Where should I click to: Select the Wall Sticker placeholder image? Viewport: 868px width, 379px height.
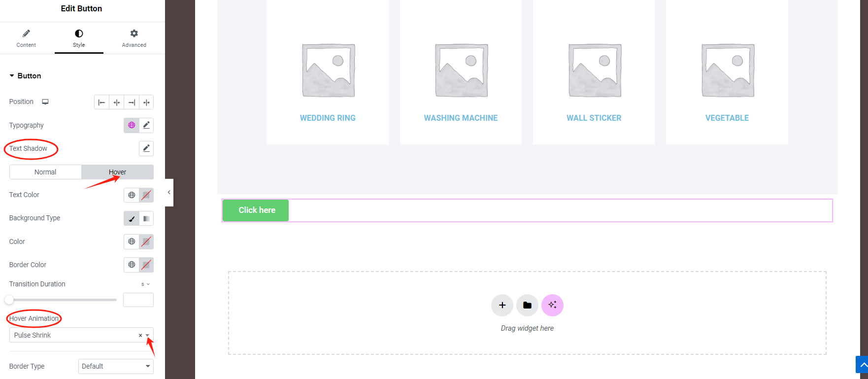pyautogui.click(x=595, y=70)
